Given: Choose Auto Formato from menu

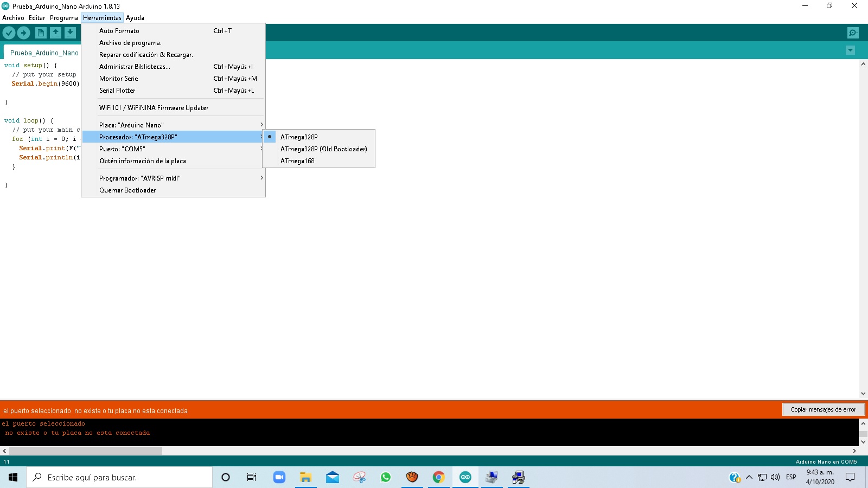Looking at the screenshot, I should pos(173,30).
